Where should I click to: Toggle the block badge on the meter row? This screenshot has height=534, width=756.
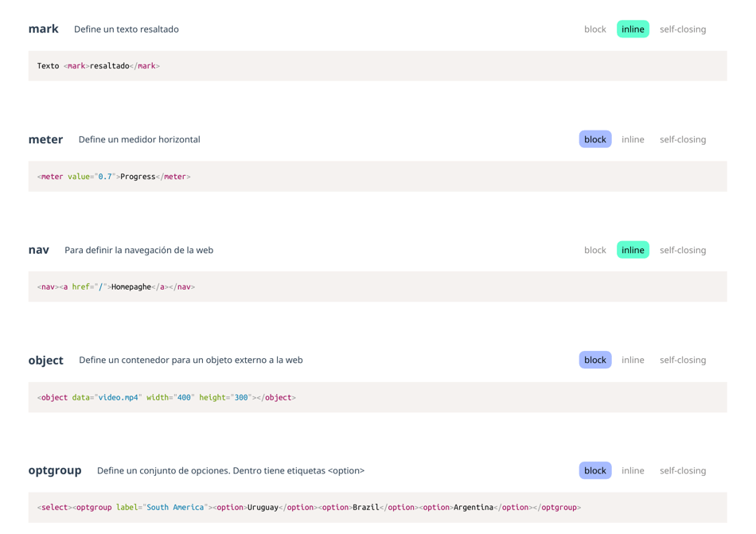click(594, 138)
